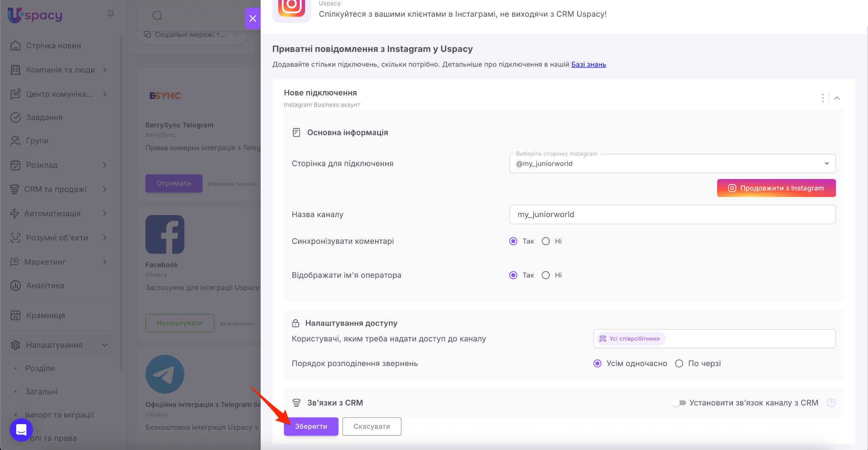Collapse the Нове підключення section

[x=837, y=98]
